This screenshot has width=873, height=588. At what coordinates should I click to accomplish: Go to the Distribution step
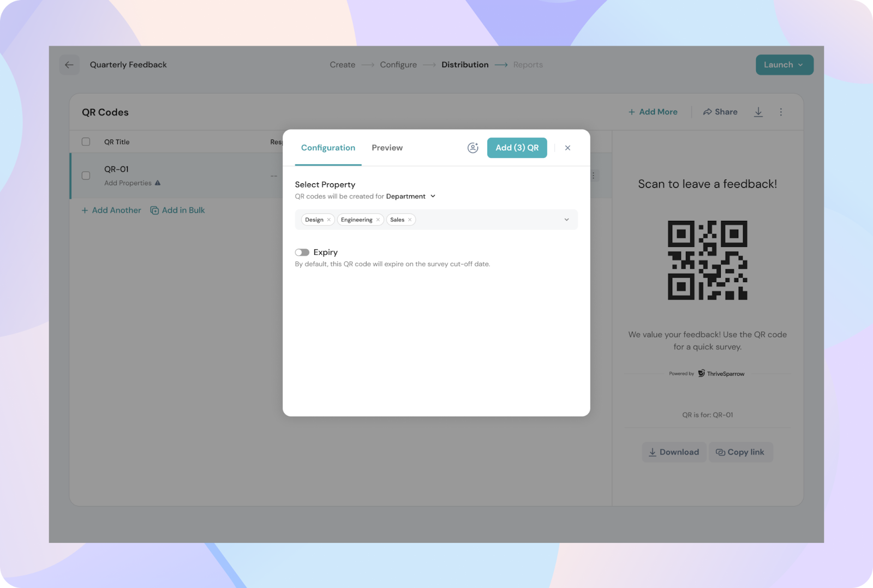click(465, 65)
